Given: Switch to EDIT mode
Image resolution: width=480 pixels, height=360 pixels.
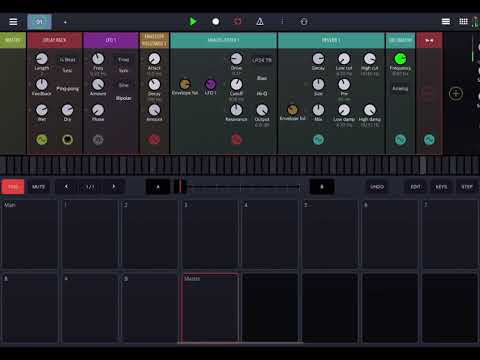Looking at the screenshot, I should 416,187.
